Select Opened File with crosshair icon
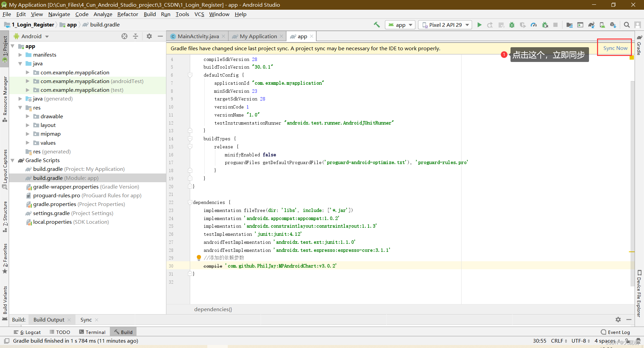Viewport: 644px width, 348px height. [x=124, y=36]
